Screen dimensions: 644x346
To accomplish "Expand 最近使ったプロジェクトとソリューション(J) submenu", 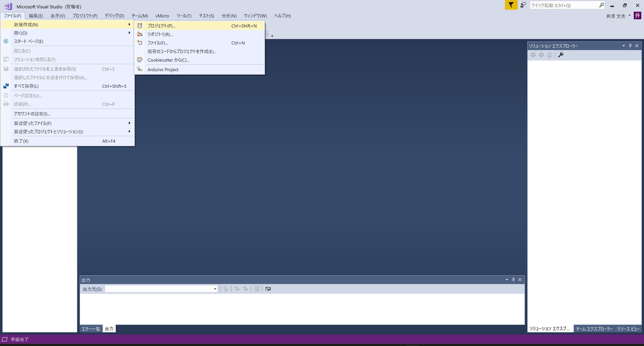I will tap(67, 132).
